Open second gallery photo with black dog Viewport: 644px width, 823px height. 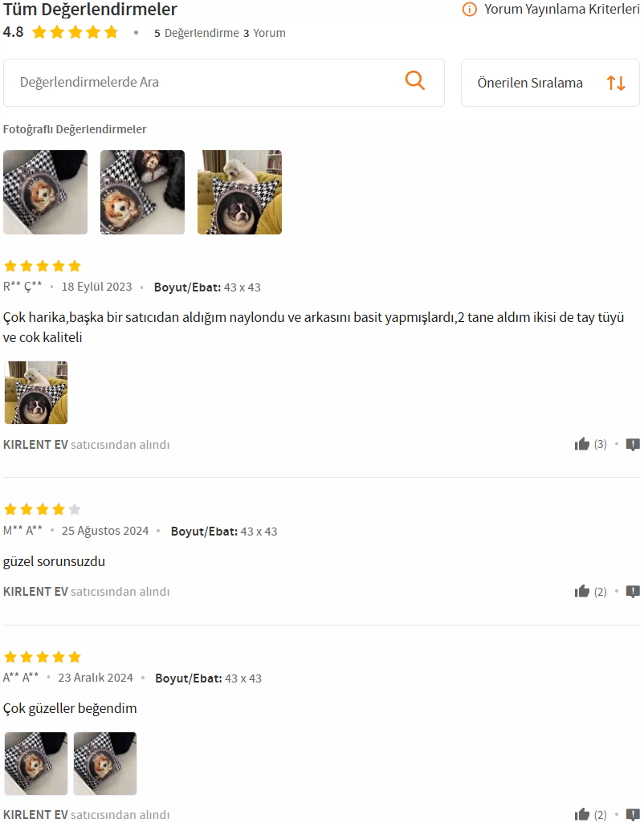click(x=143, y=192)
